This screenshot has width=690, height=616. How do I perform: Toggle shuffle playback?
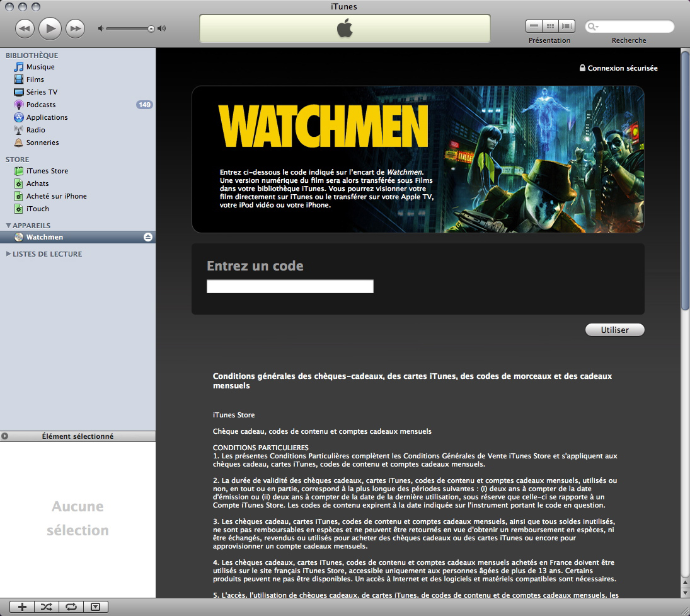coord(46,607)
